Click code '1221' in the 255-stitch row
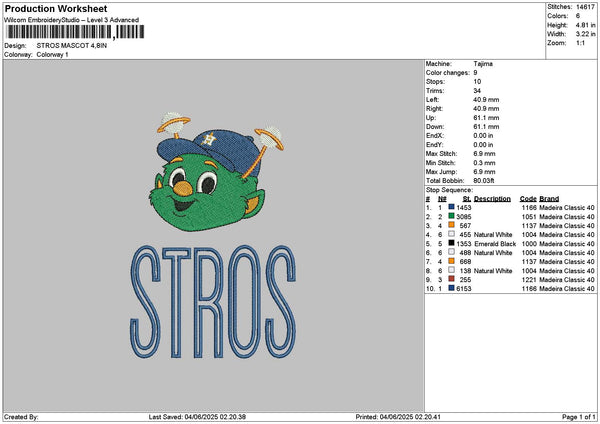Image resolution: width=600 pixels, height=424 pixels. click(x=529, y=280)
